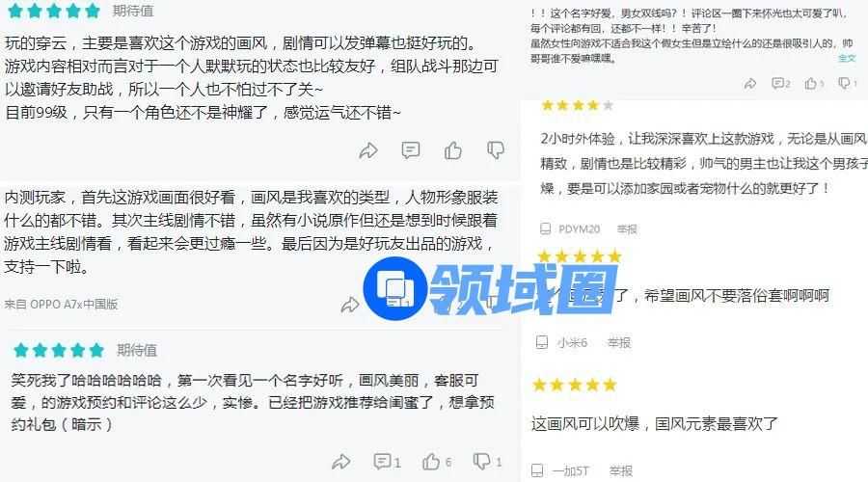
Task: Expand full text via 全文 link
Action: click(x=847, y=58)
